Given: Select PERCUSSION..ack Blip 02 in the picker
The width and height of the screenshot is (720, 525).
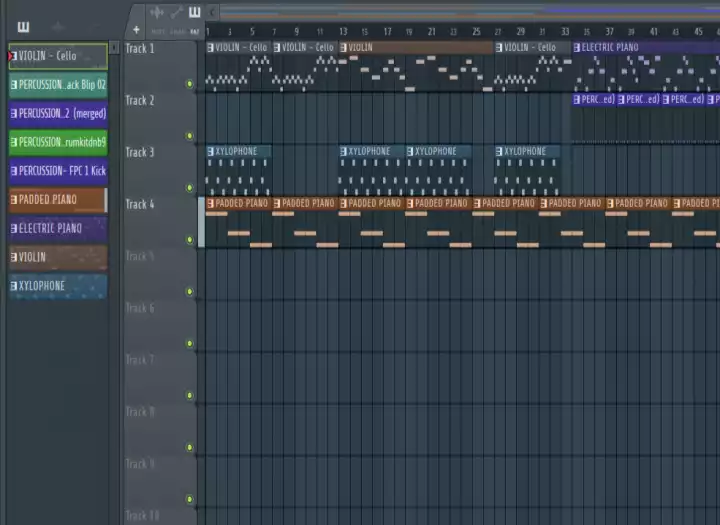Looking at the screenshot, I should (58, 85).
